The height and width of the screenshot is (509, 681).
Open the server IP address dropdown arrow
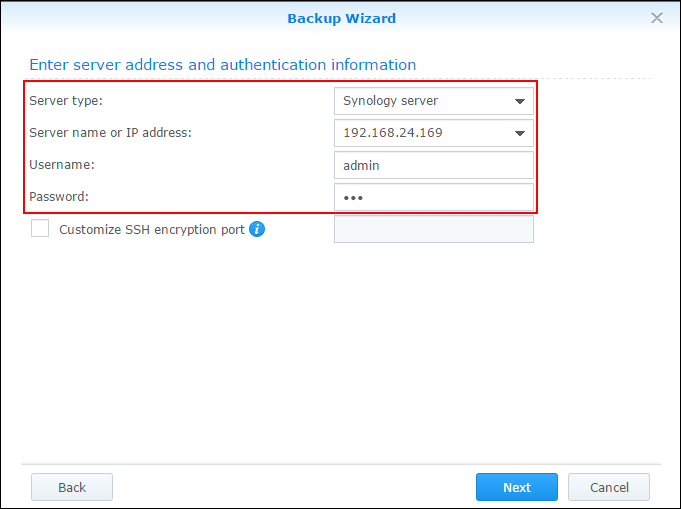pos(520,133)
